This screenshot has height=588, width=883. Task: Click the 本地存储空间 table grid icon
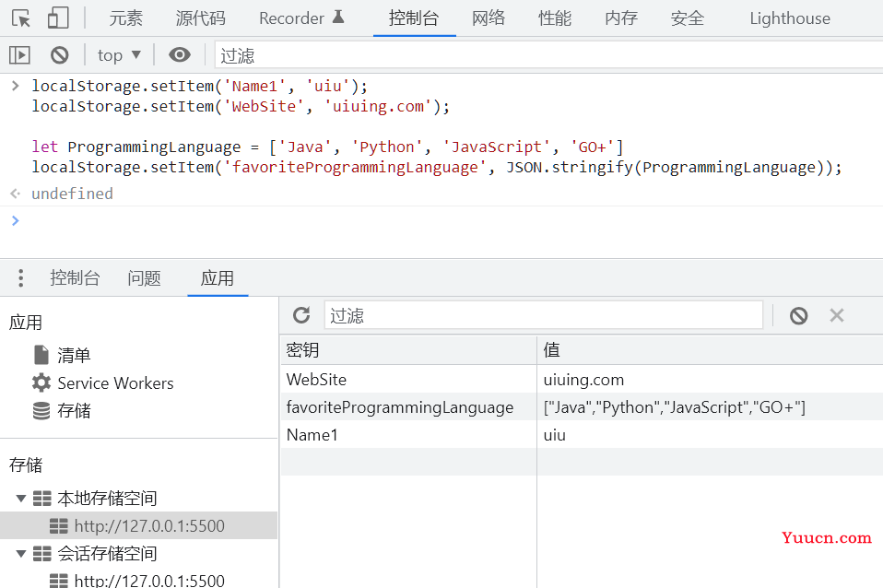click(x=42, y=498)
